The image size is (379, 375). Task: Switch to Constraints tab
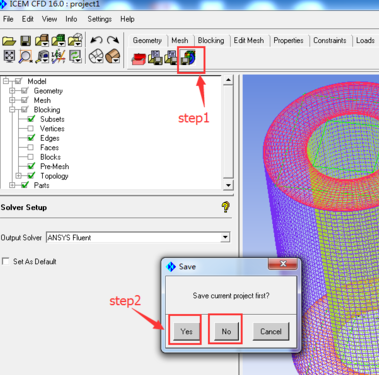pos(330,41)
